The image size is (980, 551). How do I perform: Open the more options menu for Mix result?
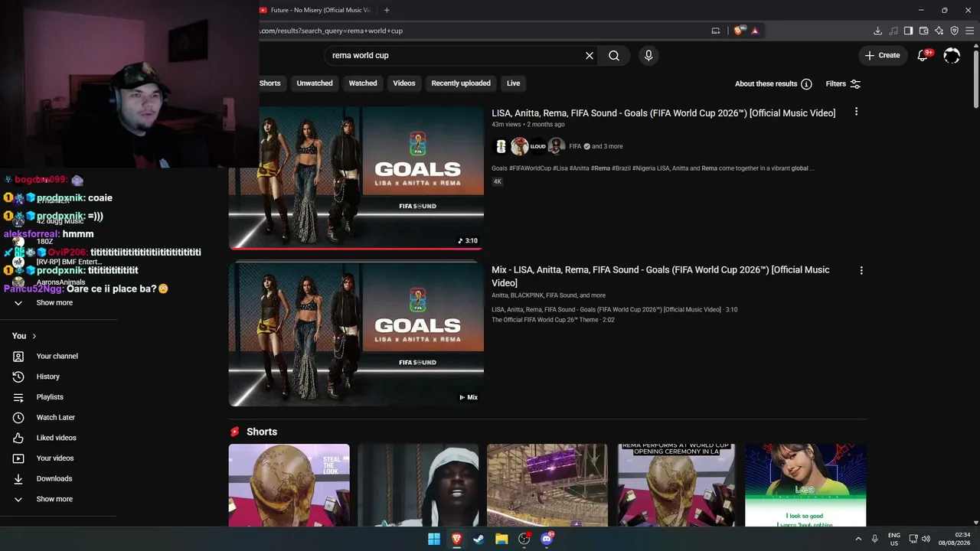861,270
